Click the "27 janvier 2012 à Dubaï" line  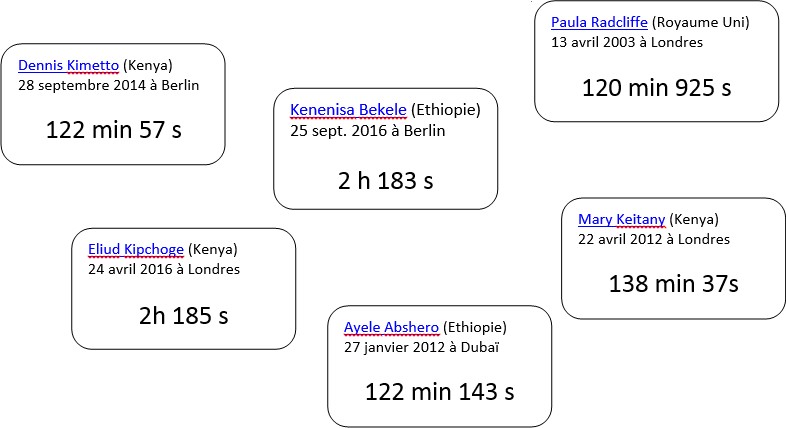(421, 348)
